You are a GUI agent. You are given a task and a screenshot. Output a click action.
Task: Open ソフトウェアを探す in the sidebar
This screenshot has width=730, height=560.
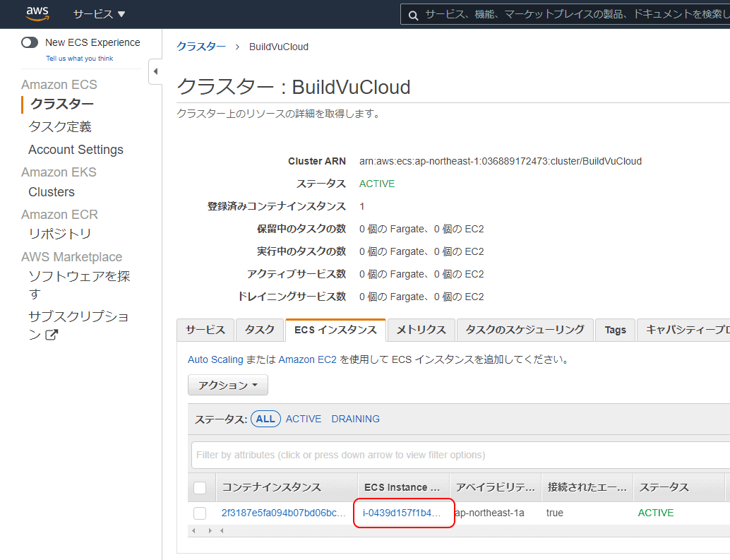pos(79,285)
